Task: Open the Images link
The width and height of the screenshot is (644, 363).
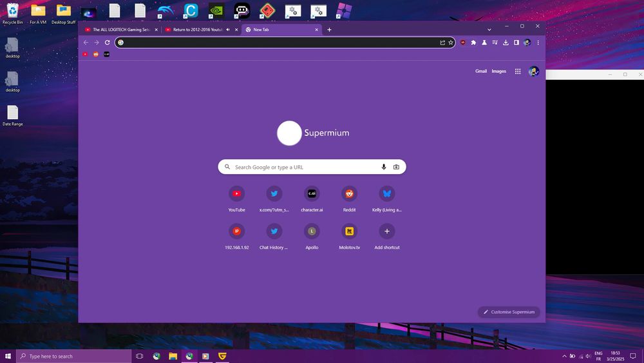Action: click(498, 71)
